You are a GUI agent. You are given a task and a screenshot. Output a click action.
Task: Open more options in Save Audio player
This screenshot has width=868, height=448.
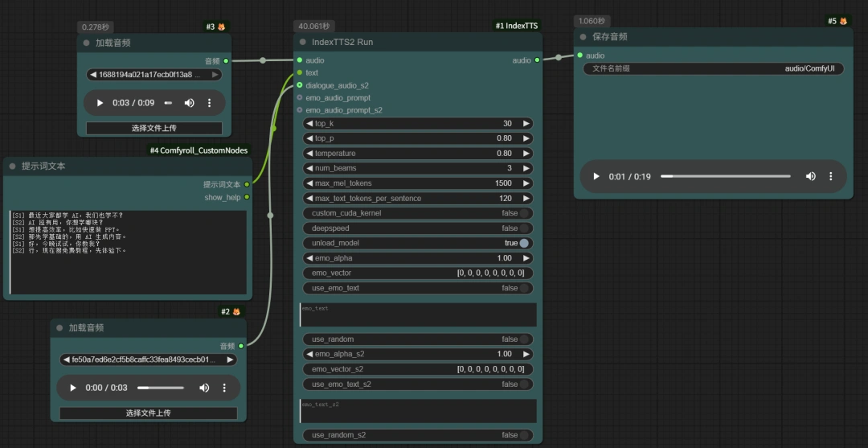pyautogui.click(x=830, y=177)
